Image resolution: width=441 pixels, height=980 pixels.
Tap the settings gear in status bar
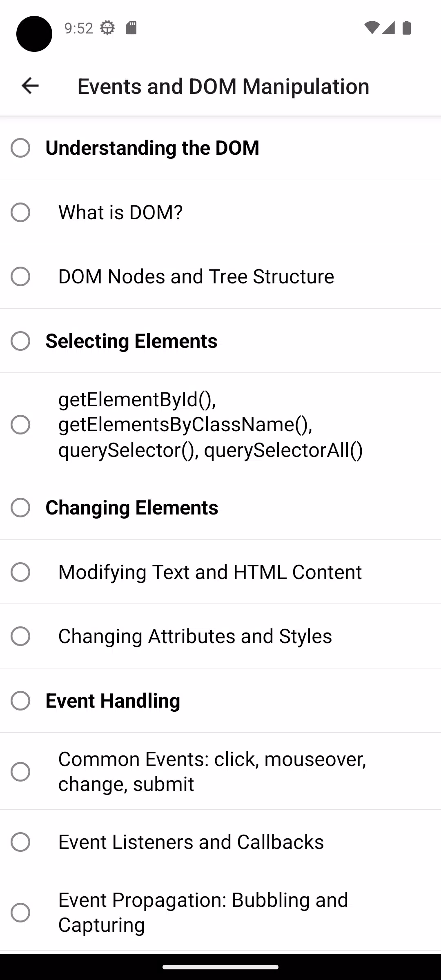(x=107, y=28)
